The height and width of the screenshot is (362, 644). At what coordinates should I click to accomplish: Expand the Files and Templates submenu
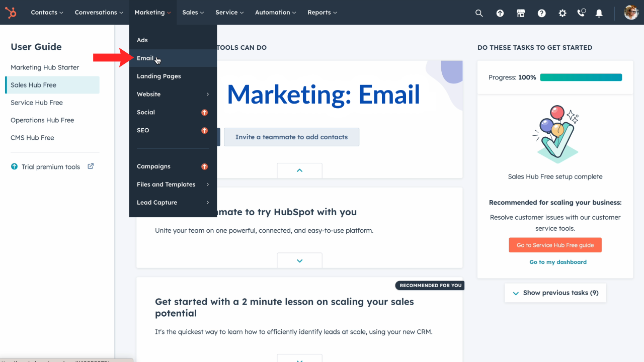coord(173,185)
